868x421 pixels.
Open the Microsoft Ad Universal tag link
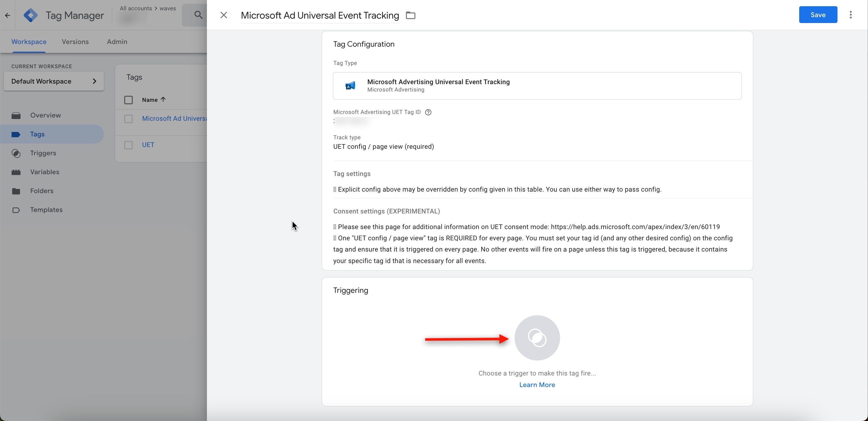coord(174,119)
